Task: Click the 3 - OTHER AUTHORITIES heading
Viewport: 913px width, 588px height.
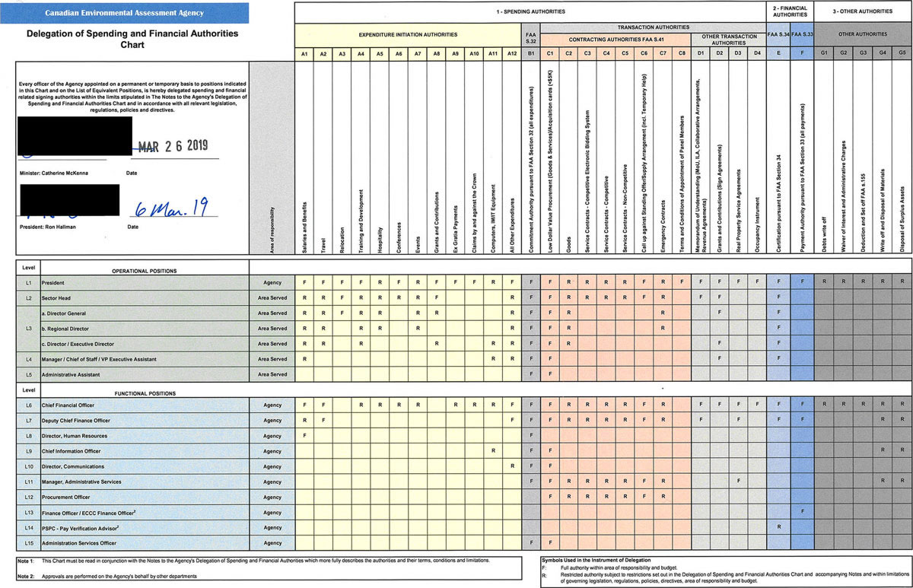Action: [x=863, y=11]
